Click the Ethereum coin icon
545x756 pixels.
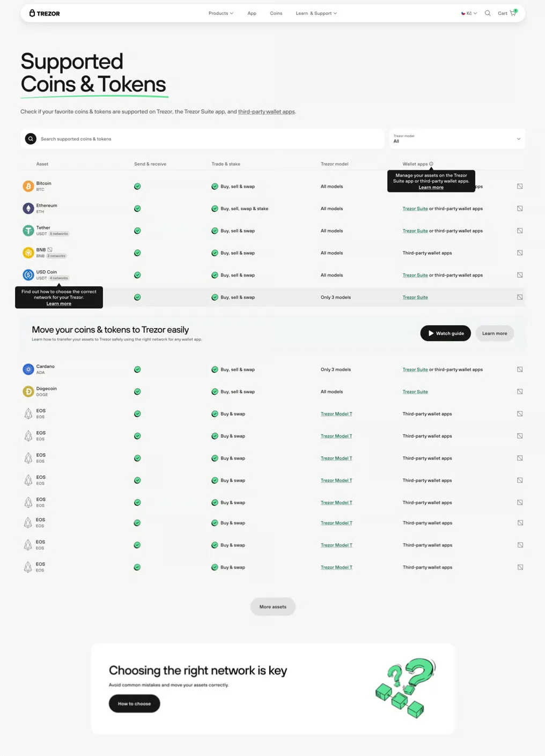28,209
